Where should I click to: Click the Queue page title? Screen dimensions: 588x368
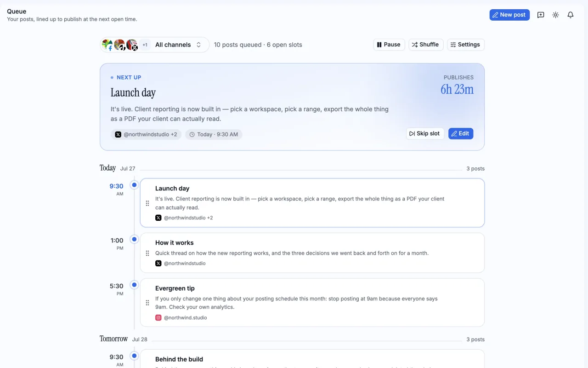click(17, 11)
